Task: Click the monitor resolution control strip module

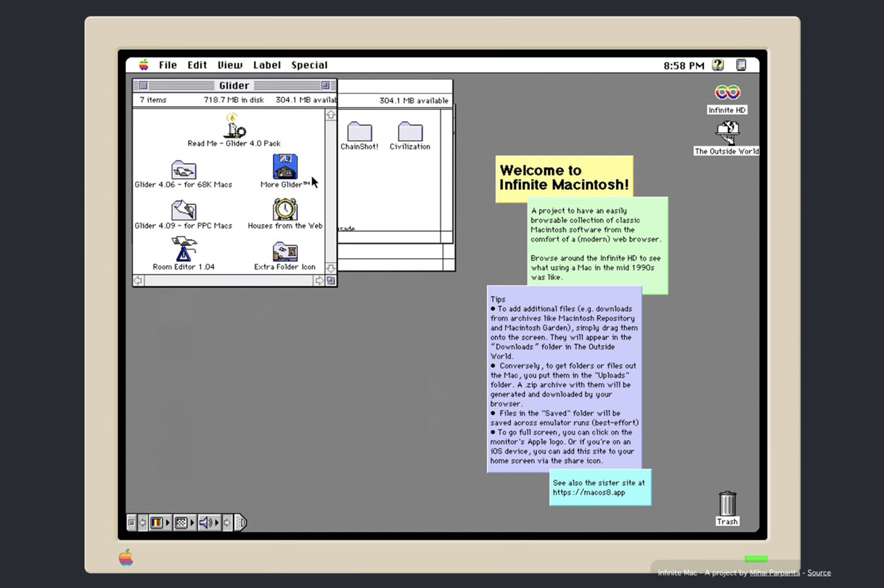Action: [x=181, y=522]
